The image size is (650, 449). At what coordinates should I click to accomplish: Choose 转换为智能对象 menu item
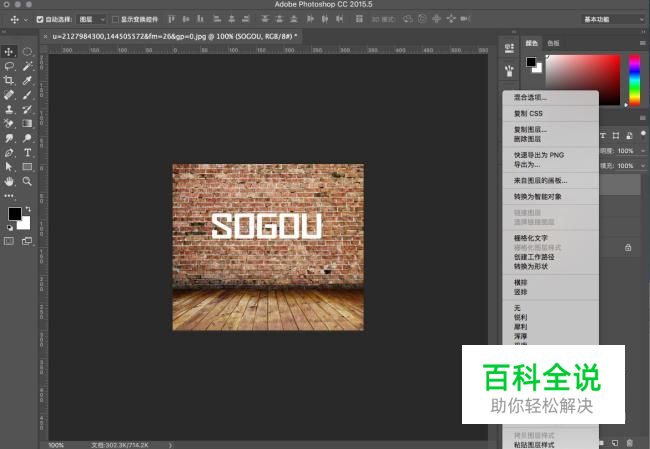click(551, 197)
